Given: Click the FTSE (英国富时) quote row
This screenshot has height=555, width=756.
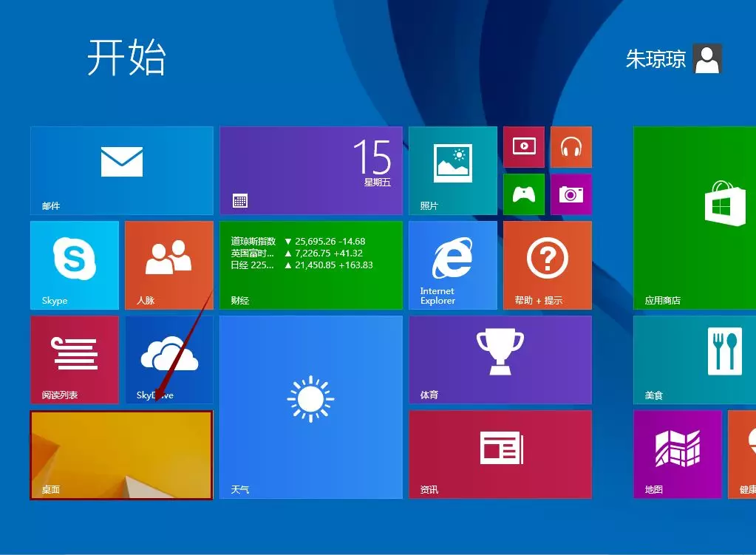Looking at the screenshot, I should (296, 253).
